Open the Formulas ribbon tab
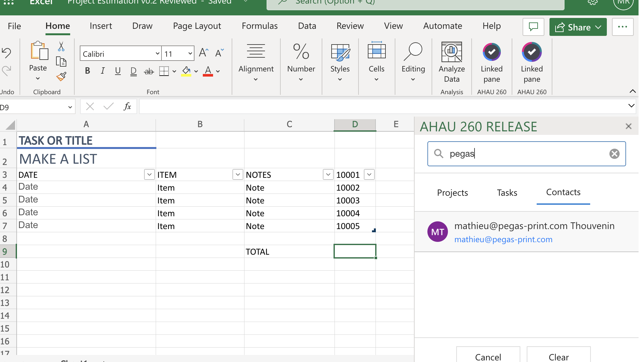Image resolution: width=644 pixels, height=362 pixels. click(260, 26)
